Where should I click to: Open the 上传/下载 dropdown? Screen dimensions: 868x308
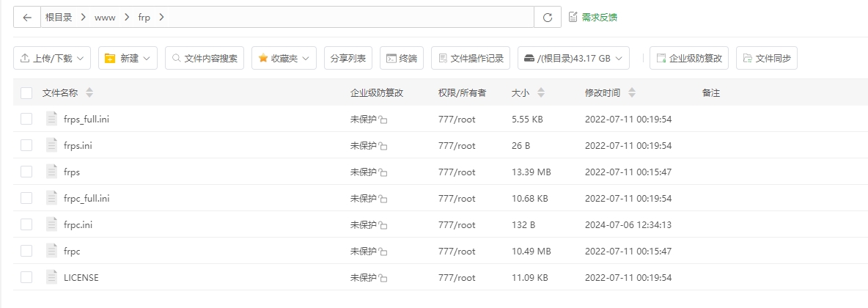pyautogui.click(x=52, y=58)
